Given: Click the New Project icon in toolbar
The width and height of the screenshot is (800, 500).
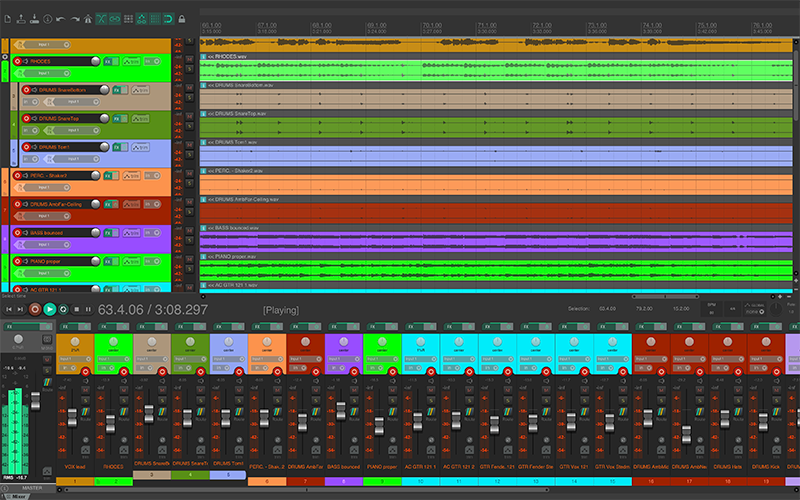Looking at the screenshot, I should point(7,18).
